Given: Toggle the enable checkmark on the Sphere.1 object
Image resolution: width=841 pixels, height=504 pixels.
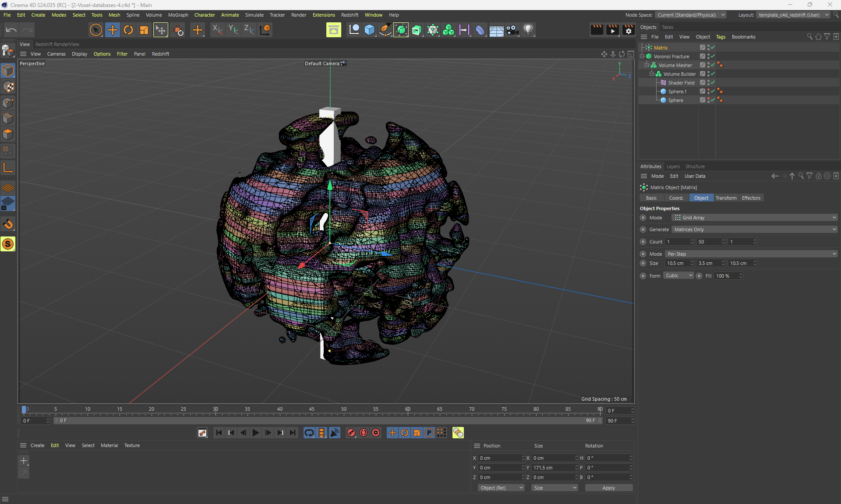Looking at the screenshot, I should click(713, 91).
